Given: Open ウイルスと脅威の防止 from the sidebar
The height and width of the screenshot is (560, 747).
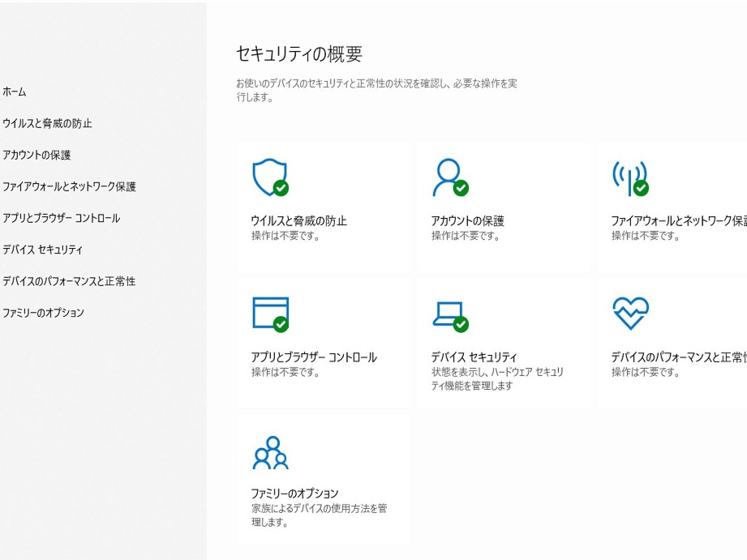Looking at the screenshot, I should [46, 124].
